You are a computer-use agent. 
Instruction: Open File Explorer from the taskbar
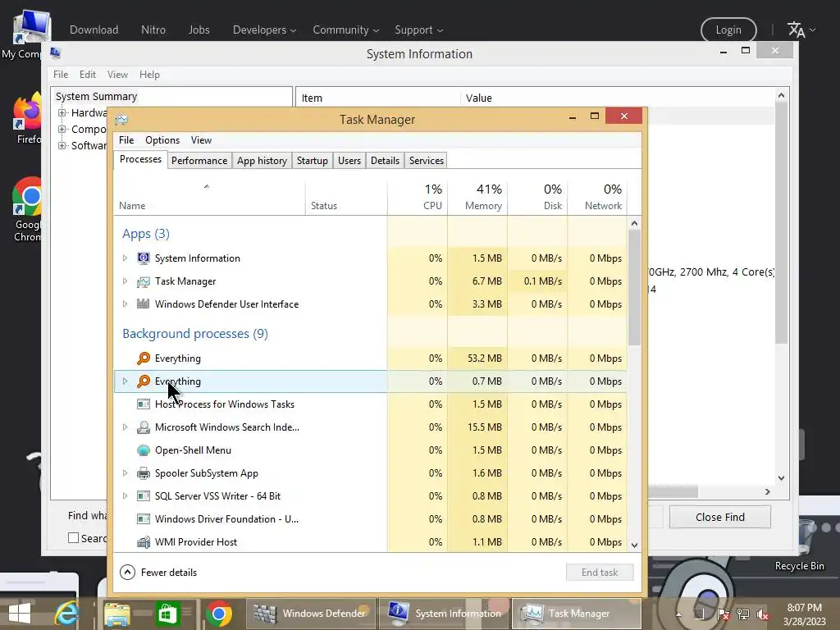[116, 614]
